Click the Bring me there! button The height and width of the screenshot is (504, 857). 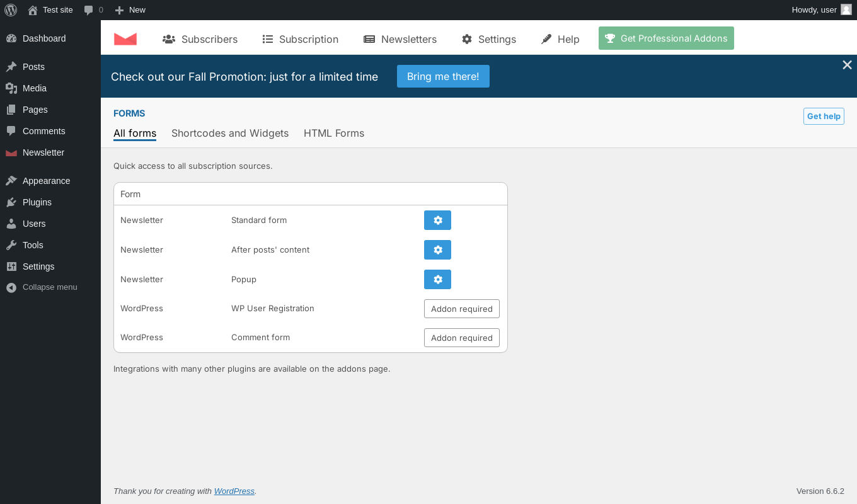point(443,76)
